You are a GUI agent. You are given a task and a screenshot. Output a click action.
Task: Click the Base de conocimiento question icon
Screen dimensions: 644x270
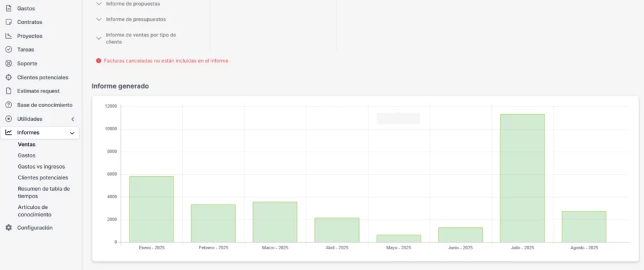pos(9,105)
